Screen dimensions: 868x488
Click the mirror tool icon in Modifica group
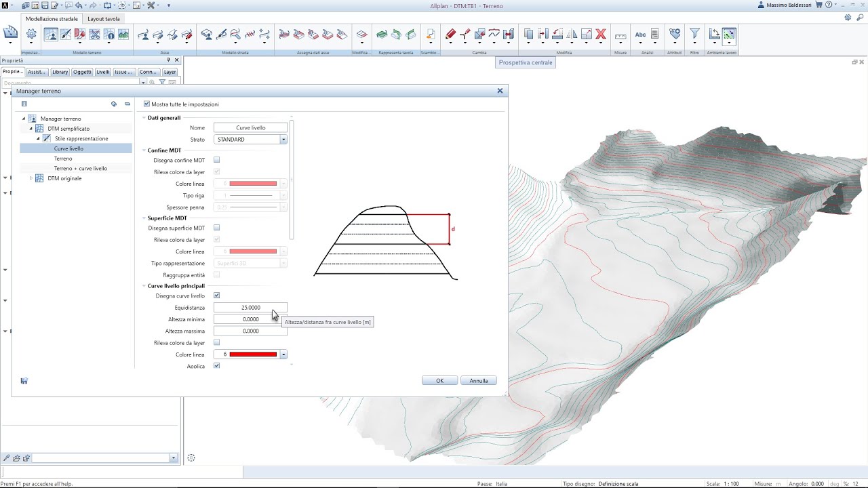pyautogui.click(x=572, y=35)
